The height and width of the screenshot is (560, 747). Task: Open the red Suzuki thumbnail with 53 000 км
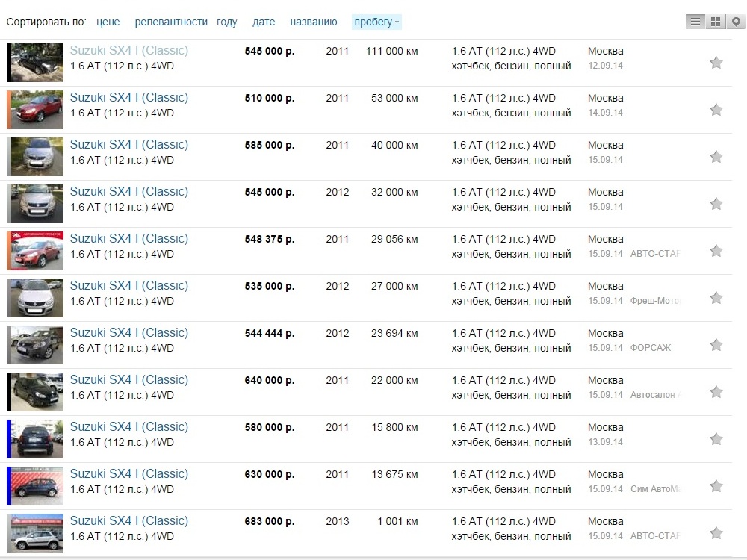click(35, 110)
